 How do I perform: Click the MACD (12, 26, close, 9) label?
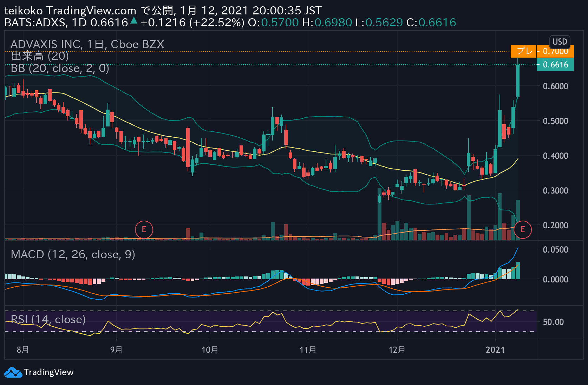point(73,254)
